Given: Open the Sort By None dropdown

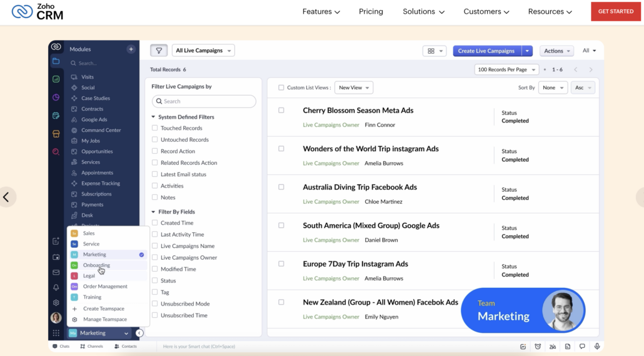Looking at the screenshot, I should [553, 87].
